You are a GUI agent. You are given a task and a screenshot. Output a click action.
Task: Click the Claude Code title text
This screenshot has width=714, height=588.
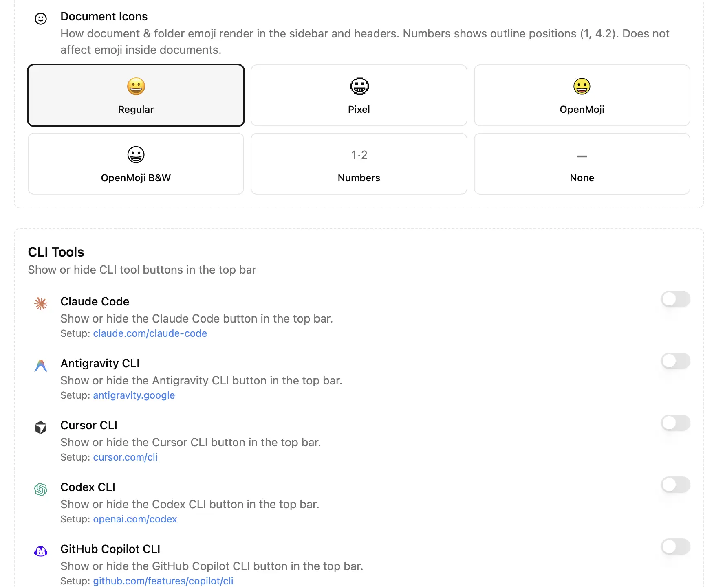click(95, 301)
